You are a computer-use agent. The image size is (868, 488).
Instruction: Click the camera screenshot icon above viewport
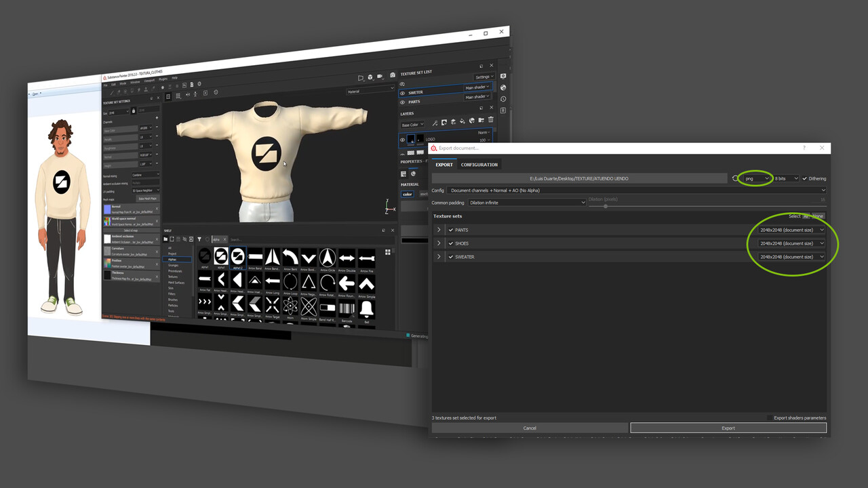392,75
